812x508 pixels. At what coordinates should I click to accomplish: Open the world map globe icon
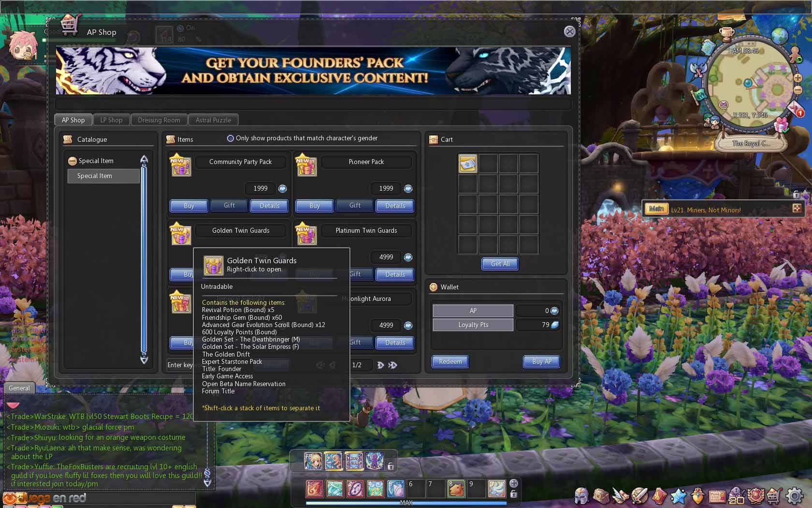coord(779,36)
